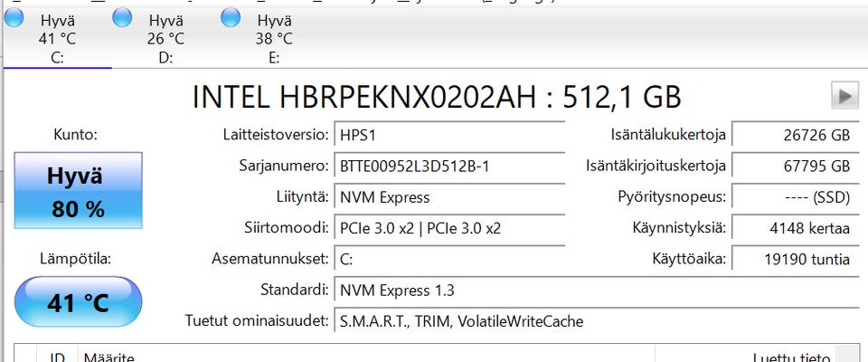
Task: Click the usage hours 19190 tuntia
Action: click(796, 260)
